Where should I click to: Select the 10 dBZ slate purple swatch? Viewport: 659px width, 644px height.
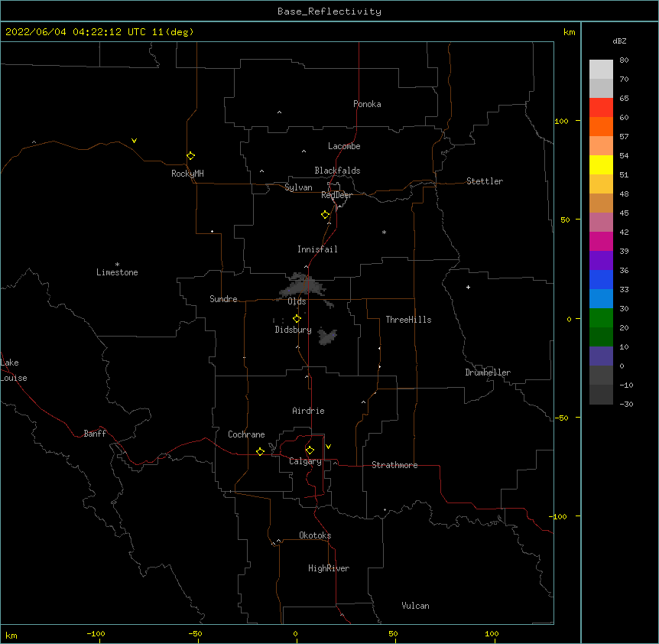(601, 356)
